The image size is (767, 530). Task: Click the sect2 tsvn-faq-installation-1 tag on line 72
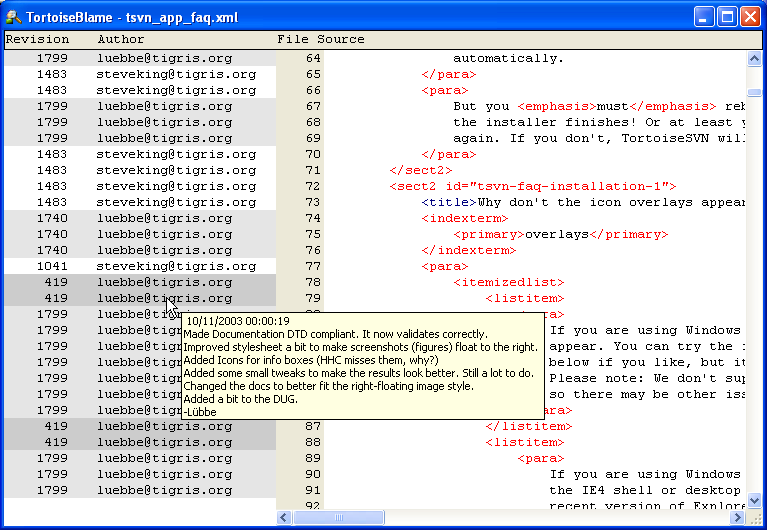pos(532,186)
